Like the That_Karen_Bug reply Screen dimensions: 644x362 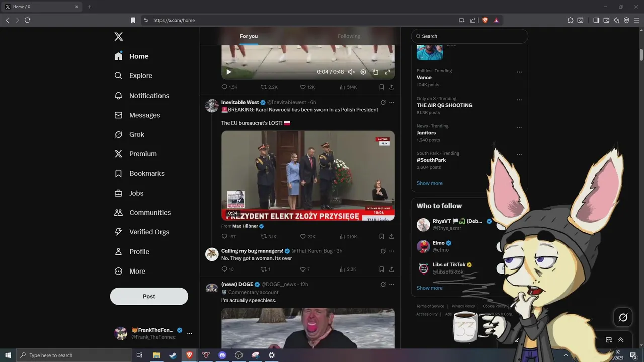305,269
